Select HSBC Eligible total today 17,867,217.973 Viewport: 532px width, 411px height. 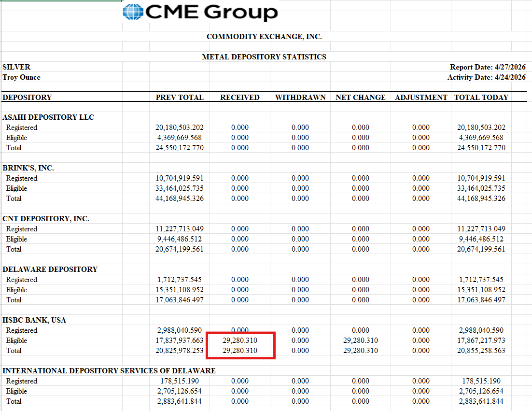481,340
